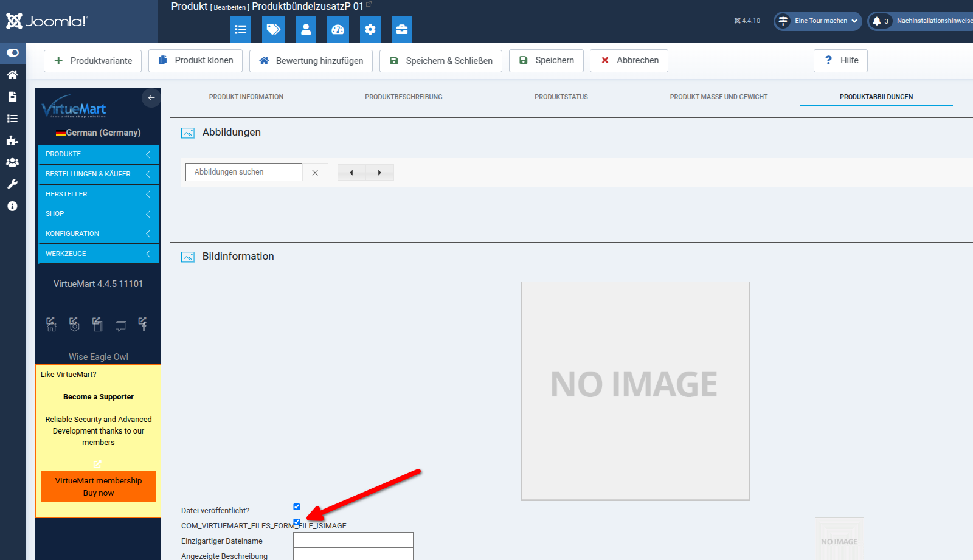Open the user icon in top toolbar
This screenshot has height=560, width=973.
point(306,29)
